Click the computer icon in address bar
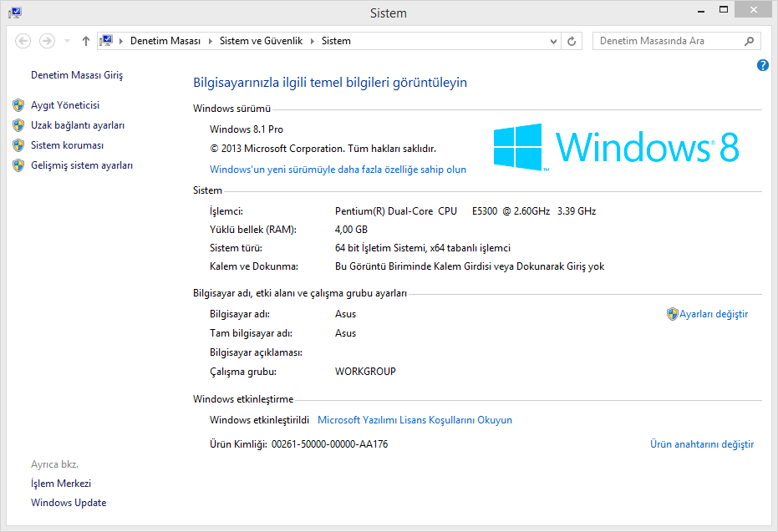The height and width of the screenshot is (532, 778). (106, 40)
